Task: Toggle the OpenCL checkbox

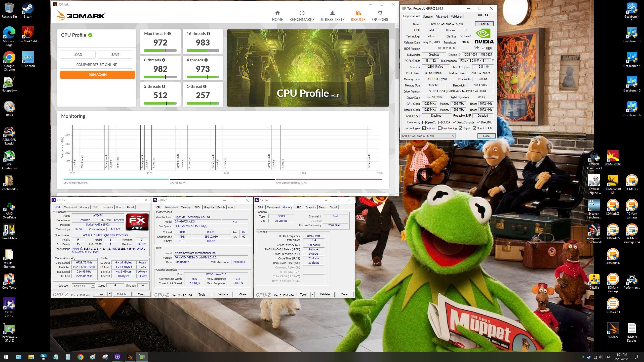Action: 424,122
